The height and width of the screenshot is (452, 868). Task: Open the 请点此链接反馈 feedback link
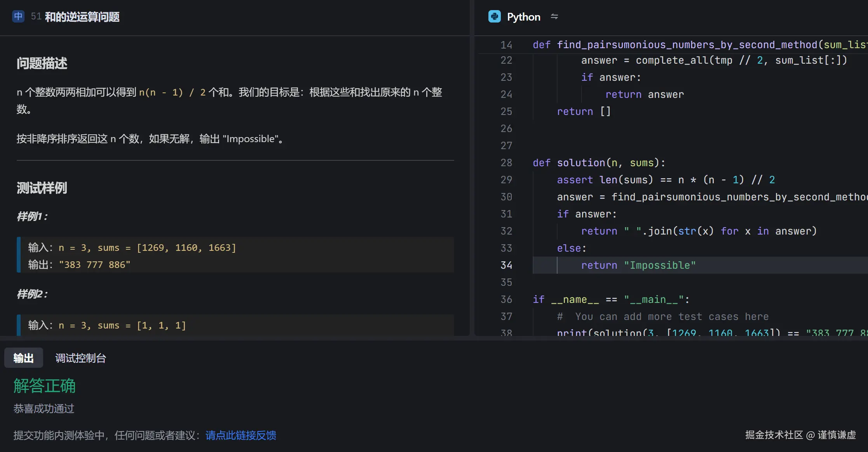[241, 435]
